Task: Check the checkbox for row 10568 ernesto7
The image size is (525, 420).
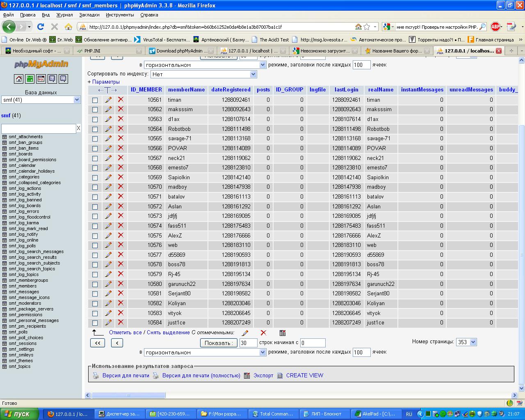Action: click(x=95, y=168)
